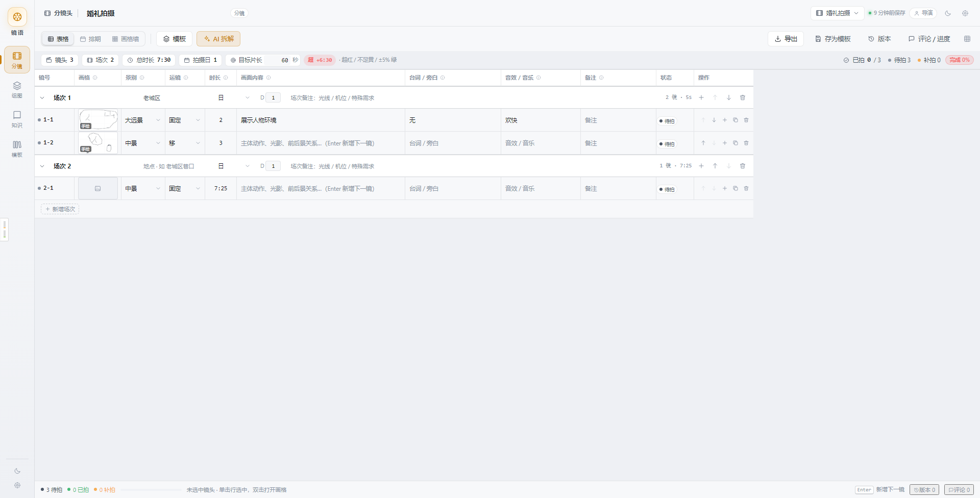The image size is (980, 498).
Task: Open the hand-drawn thumbnail for shot 1-1
Action: coord(98,120)
